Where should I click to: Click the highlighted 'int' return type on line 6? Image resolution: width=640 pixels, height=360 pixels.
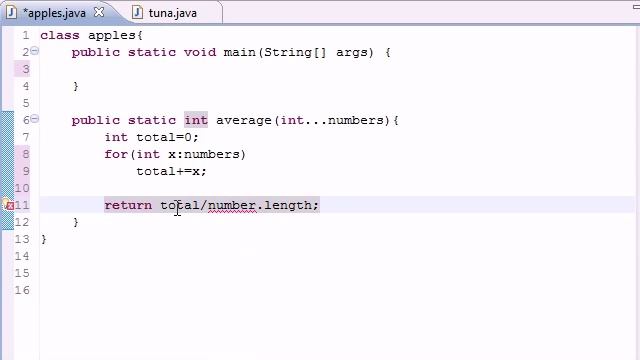click(196, 120)
